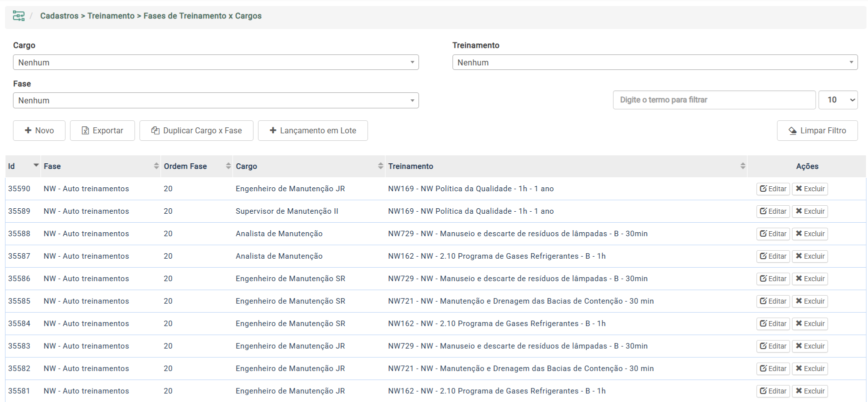The height and width of the screenshot is (402, 868).
Task: Sort by Ordem Fase column arrows
Action: pyautogui.click(x=228, y=166)
